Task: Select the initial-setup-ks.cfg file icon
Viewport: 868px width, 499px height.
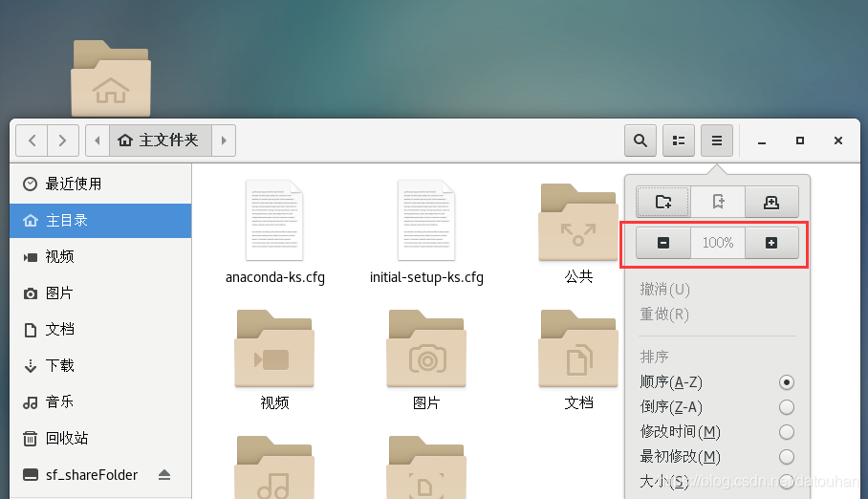Action: [426, 220]
